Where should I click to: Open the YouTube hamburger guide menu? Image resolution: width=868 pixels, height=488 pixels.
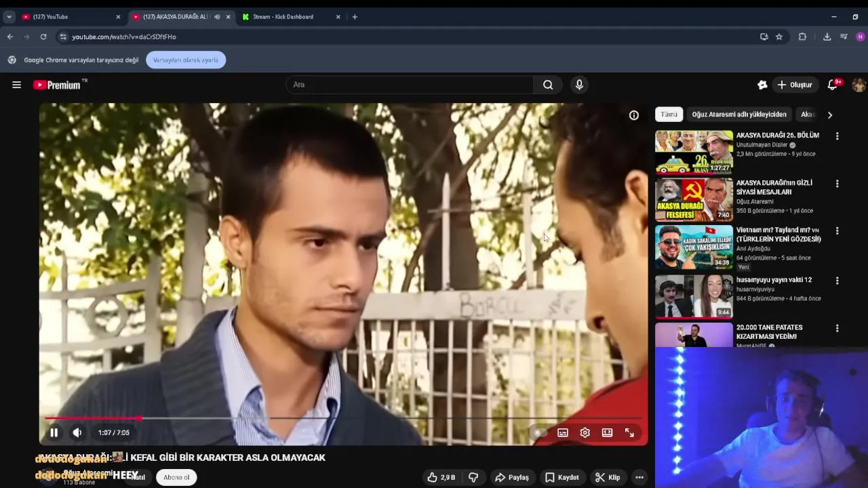16,85
